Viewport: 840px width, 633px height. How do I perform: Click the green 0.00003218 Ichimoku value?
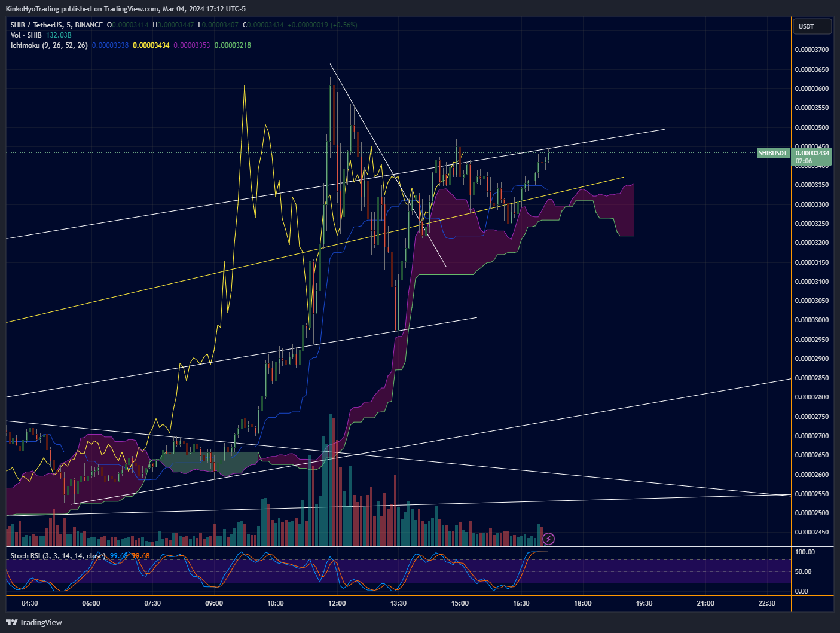(233, 45)
